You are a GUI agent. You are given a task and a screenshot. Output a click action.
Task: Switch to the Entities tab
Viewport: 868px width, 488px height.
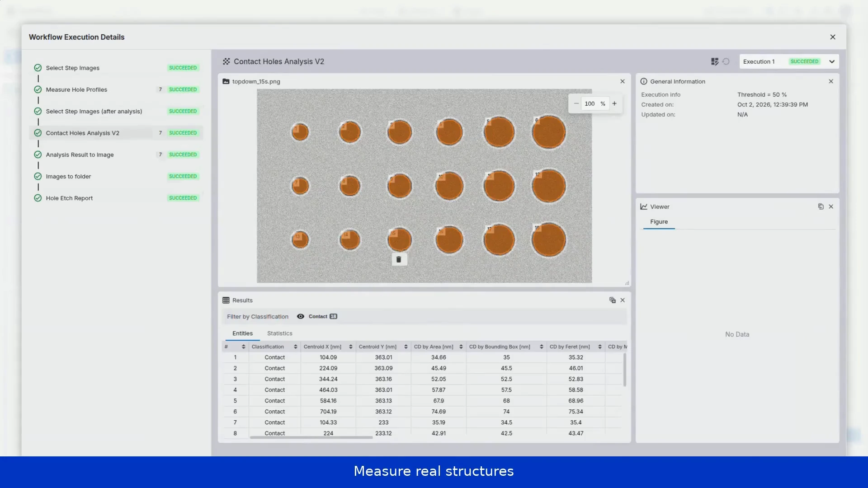[x=242, y=333]
